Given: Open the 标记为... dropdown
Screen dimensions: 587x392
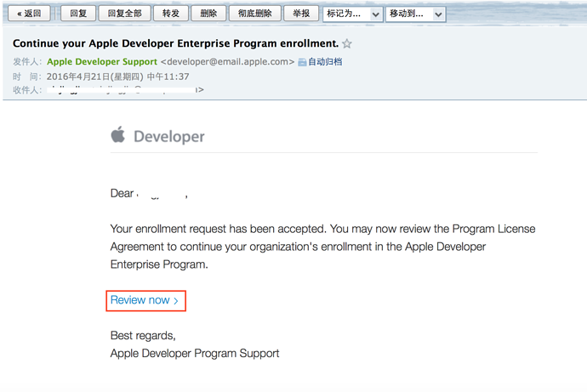Looking at the screenshot, I should (353, 14).
